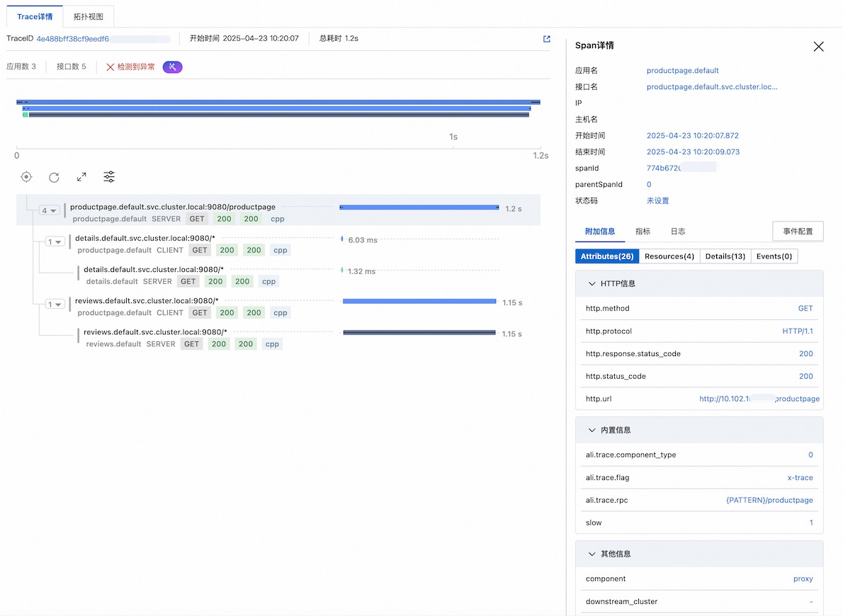
Task: Open the productpage.default application name link
Action: point(682,70)
